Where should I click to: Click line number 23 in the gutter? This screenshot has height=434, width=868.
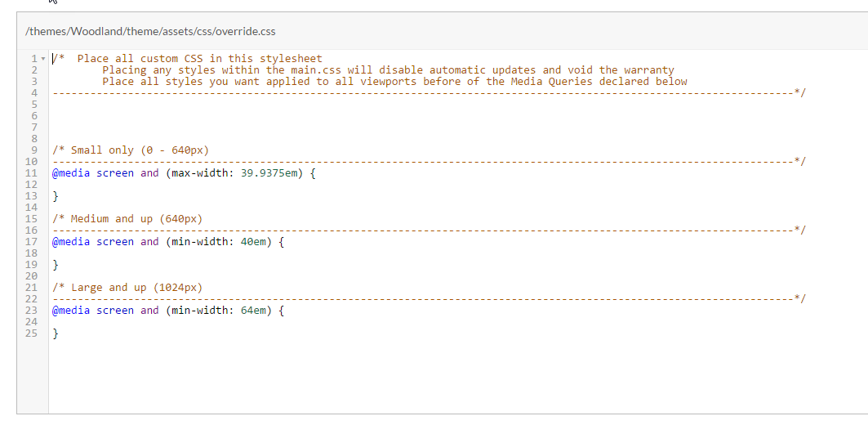coord(32,311)
